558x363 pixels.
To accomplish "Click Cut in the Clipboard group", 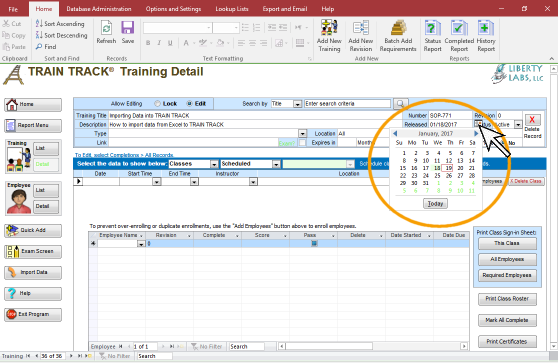I will [x=12, y=24].
